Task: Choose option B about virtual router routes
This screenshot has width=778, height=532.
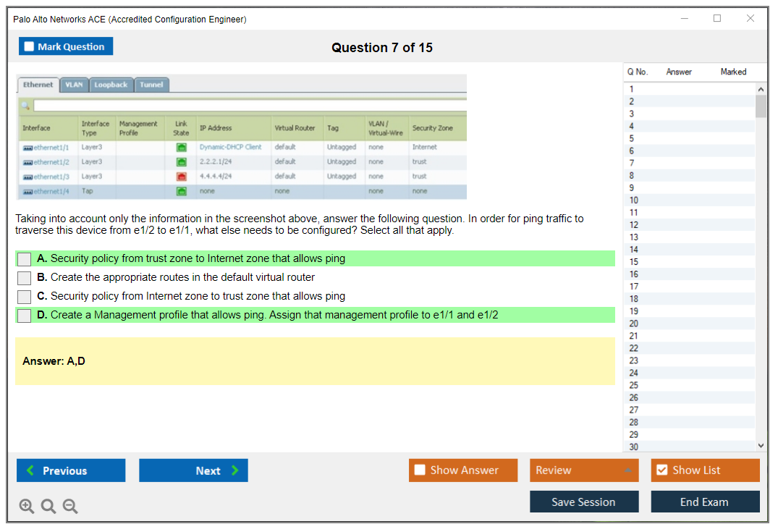Action: tap(24, 278)
